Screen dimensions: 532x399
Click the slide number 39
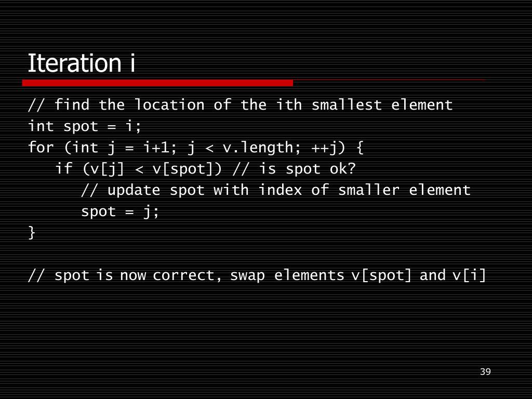point(485,371)
